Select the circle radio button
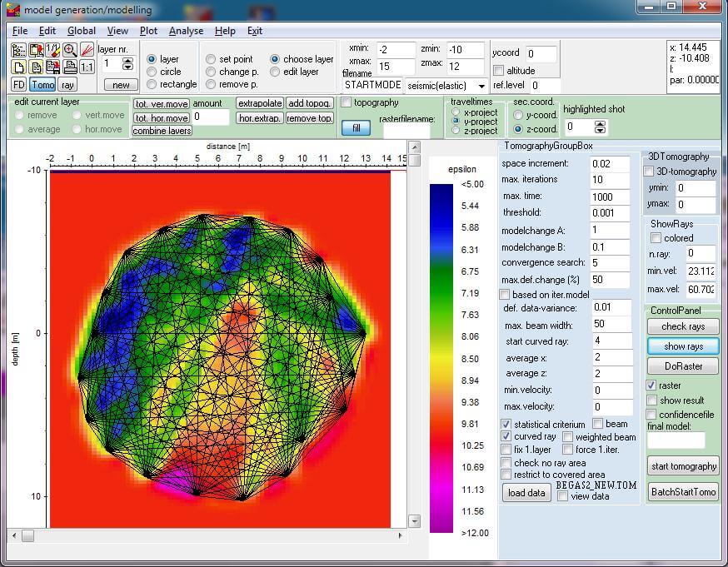Image resolution: width=728 pixels, height=567 pixels. tap(152, 72)
